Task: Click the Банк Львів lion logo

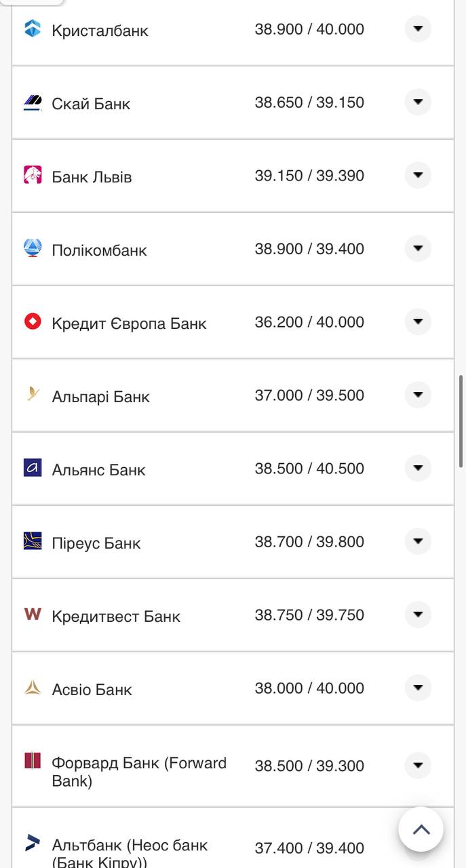Action: pos(33,175)
